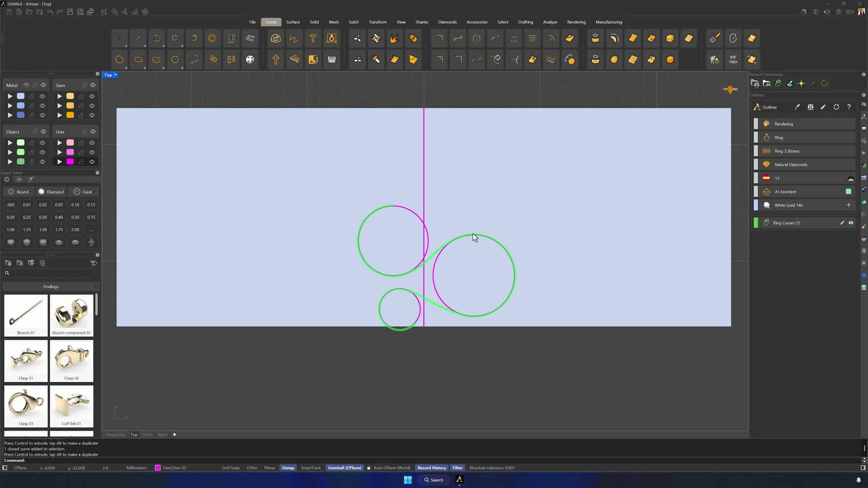Click orange third Gem layer swatch
The width and height of the screenshot is (868, 488).
click(70, 115)
